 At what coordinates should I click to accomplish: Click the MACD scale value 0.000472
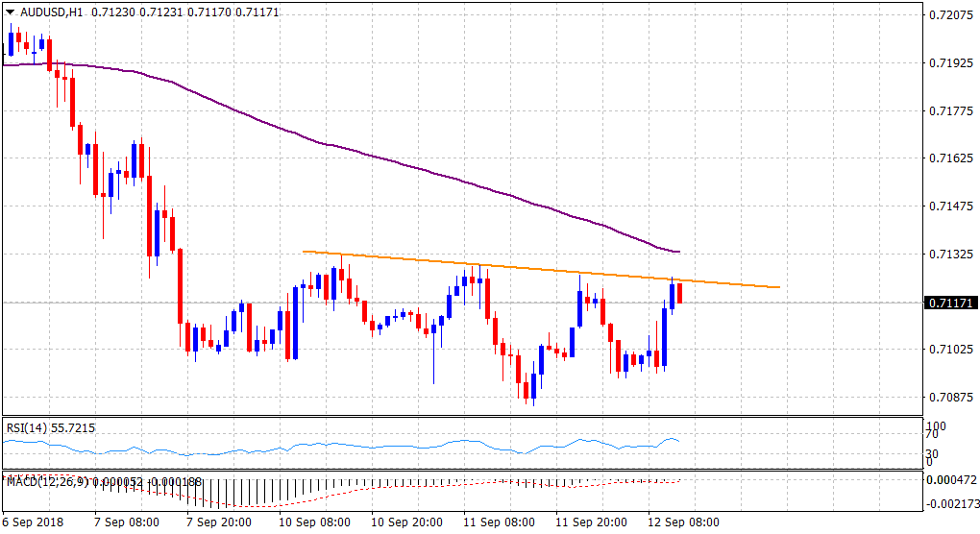click(951, 480)
